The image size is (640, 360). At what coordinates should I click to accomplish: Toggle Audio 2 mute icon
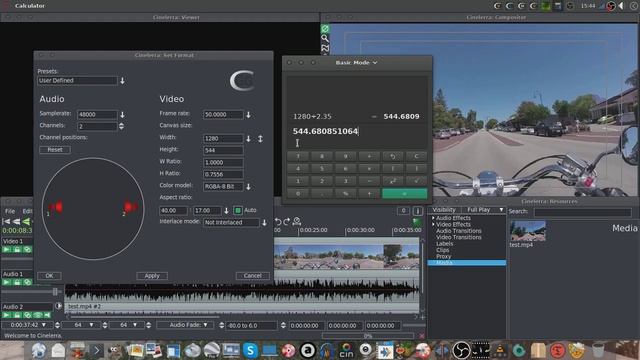tap(47, 315)
